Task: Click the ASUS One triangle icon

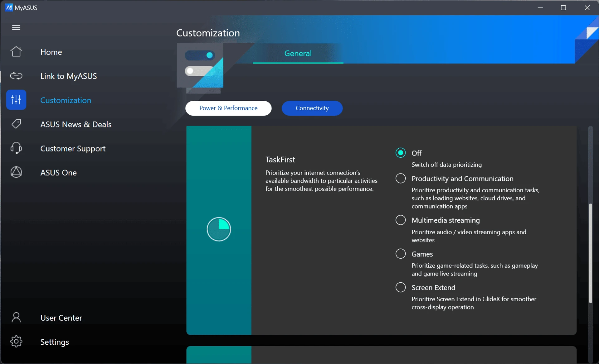Action: [16, 172]
